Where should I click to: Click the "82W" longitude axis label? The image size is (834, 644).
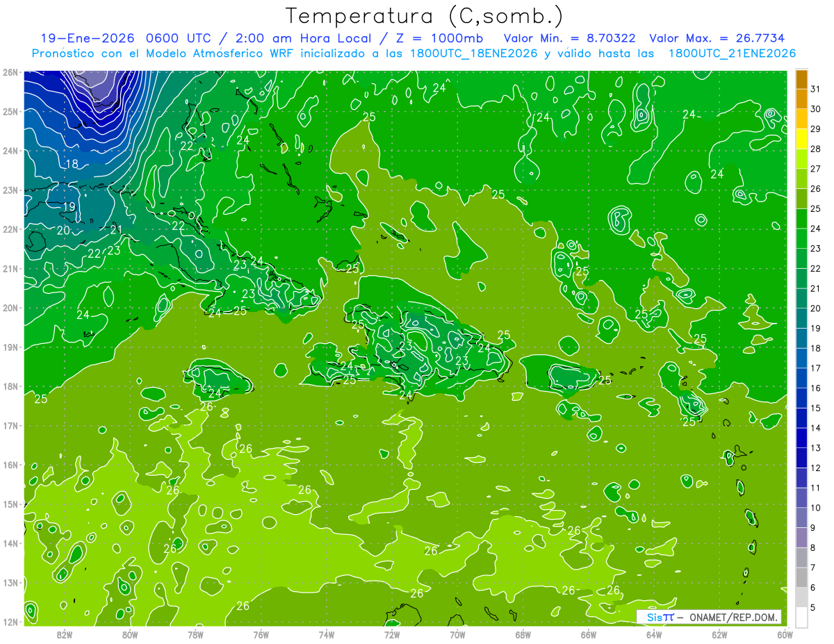click(65, 634)
